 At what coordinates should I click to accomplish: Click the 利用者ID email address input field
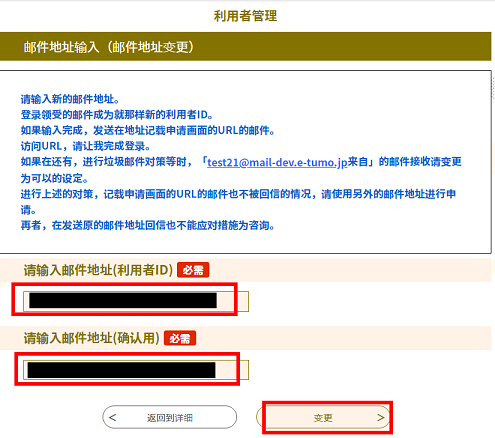pos(136,301)
